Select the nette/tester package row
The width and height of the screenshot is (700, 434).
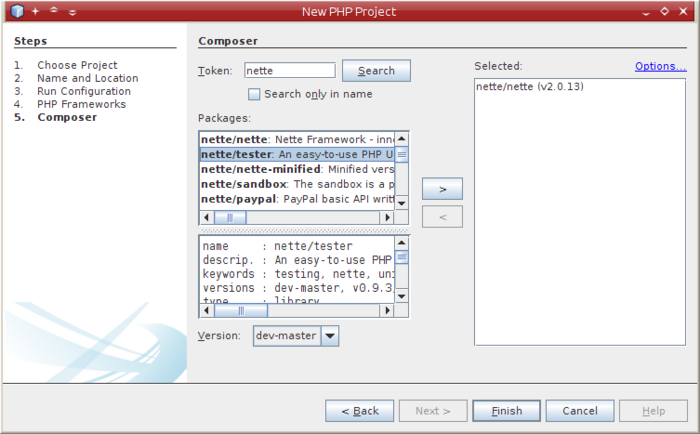click(297, 154)
